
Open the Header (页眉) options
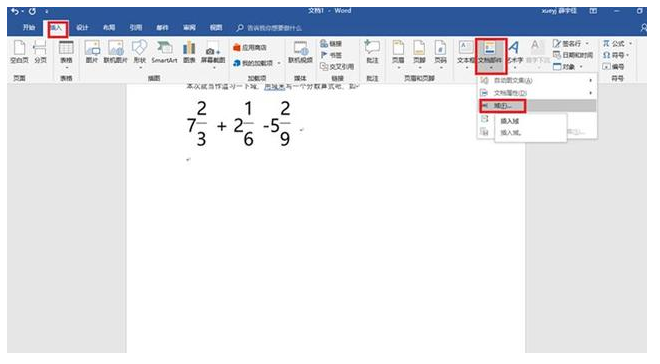point(398,54)
